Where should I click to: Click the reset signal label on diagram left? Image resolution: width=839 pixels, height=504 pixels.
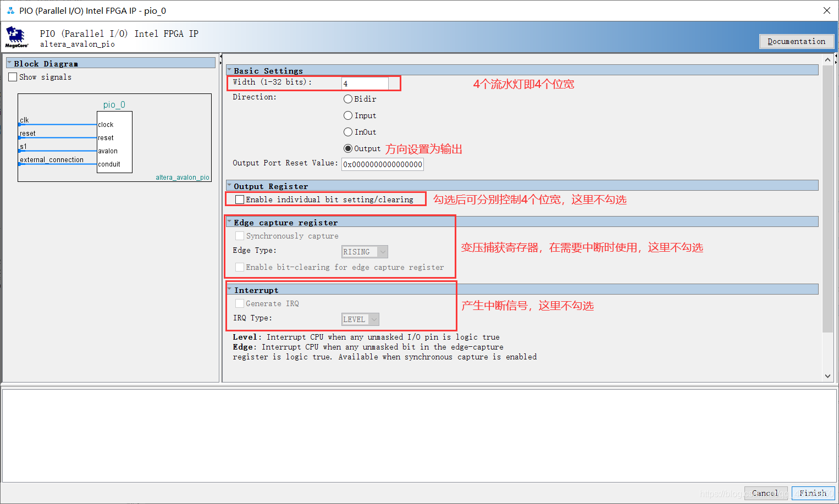click(x=27, y=133)
